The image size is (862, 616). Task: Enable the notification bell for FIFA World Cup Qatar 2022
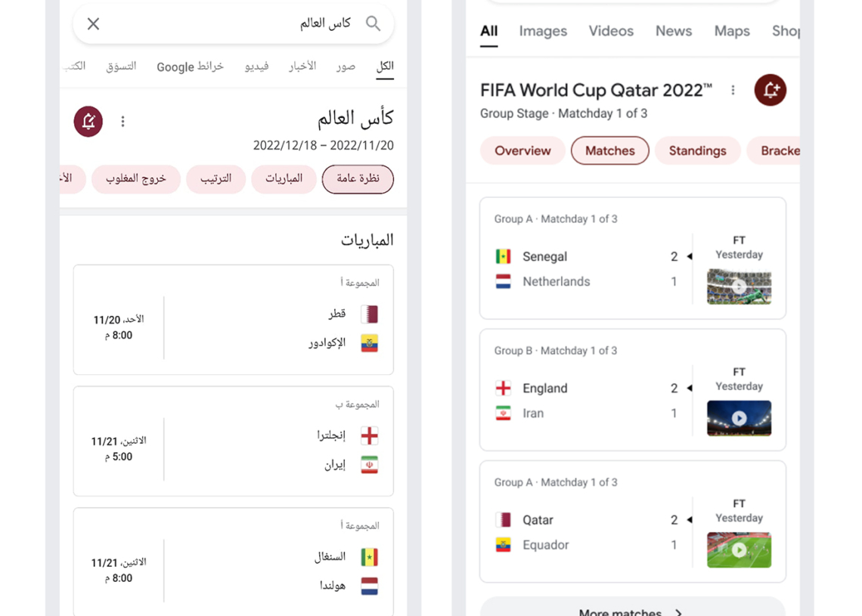coord(770,90)
